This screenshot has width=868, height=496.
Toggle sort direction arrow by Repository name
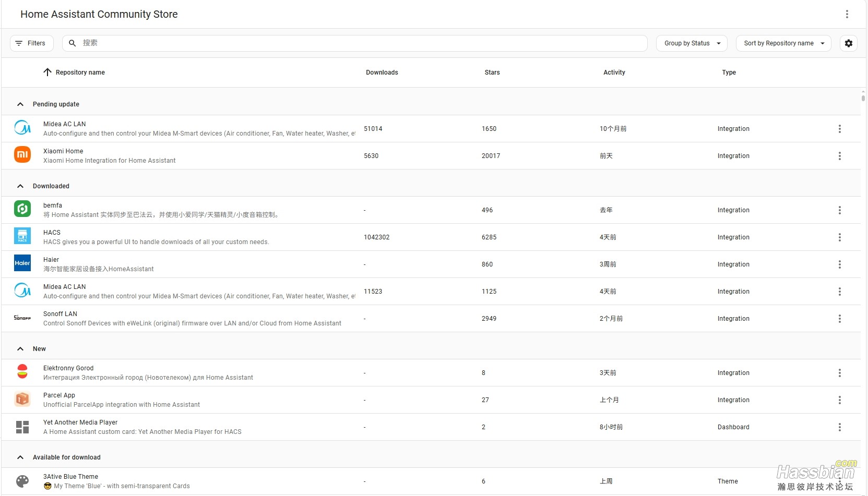(47, 72)
